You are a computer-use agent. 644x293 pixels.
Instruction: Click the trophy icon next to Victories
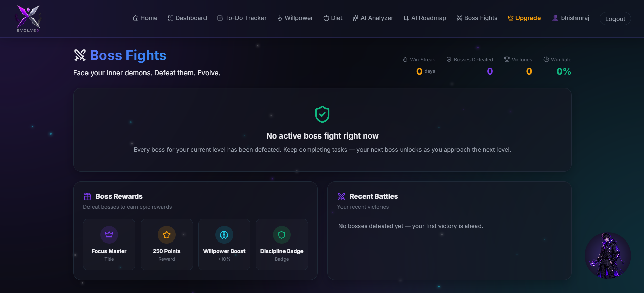pos(507,59)
